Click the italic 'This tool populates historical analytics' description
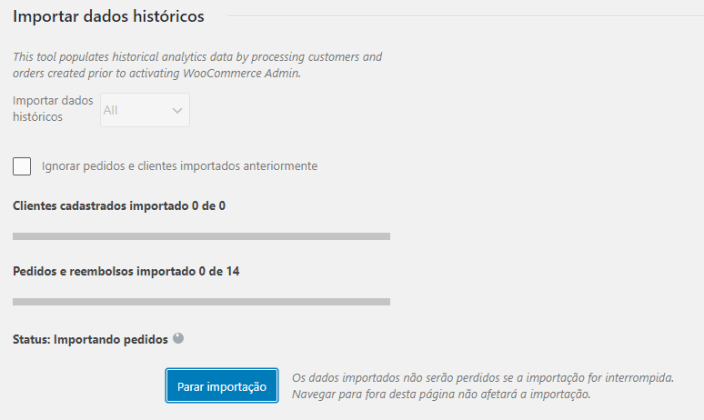 198,65
